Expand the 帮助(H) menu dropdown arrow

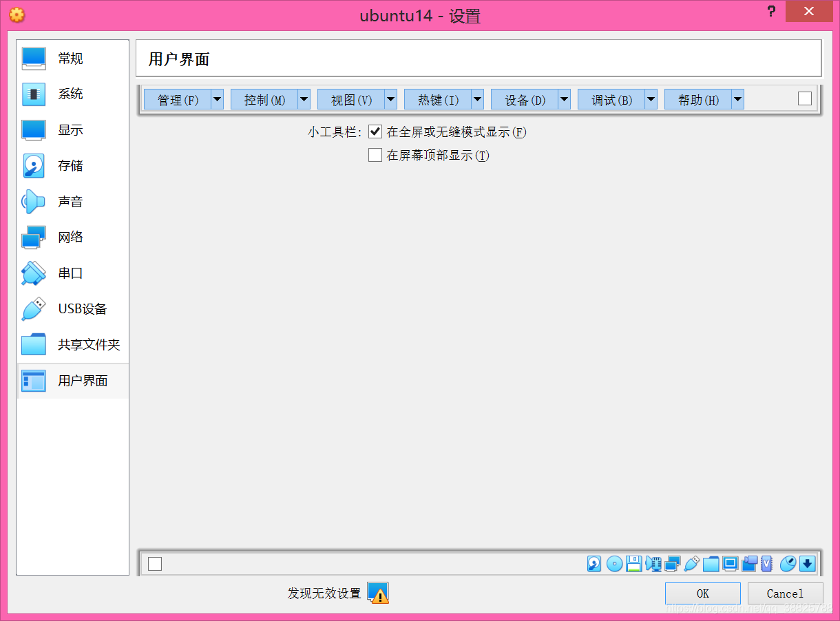pyautogui.click(x=738, y=99)
